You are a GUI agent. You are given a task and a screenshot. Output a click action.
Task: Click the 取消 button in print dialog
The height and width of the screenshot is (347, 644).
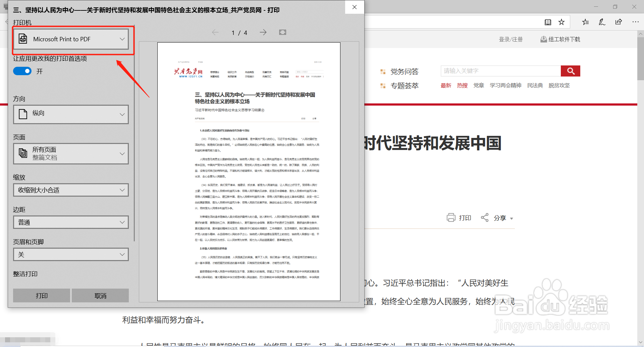coord(100,296)
